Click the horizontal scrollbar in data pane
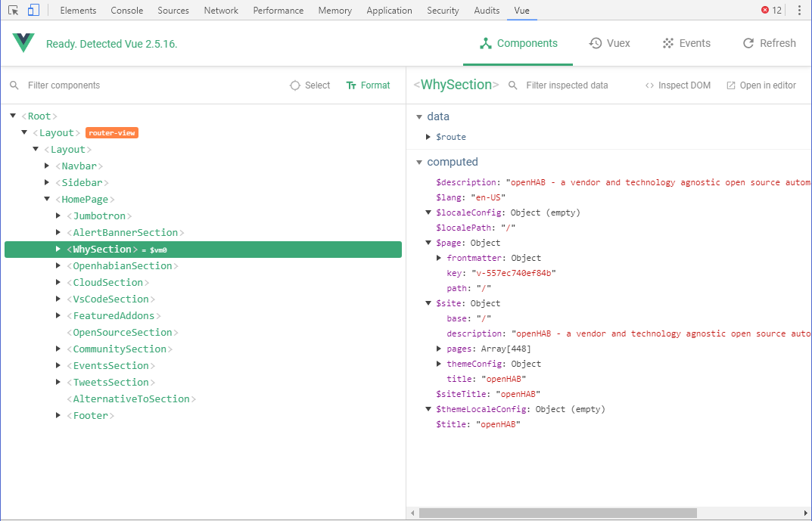 (x=558, y=513)
